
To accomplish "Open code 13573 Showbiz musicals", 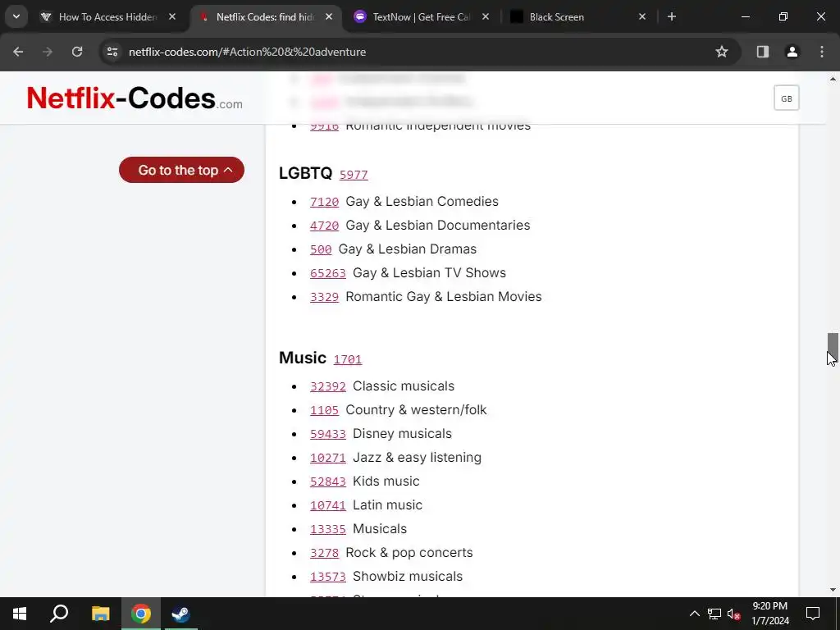I will coord(328,577).
